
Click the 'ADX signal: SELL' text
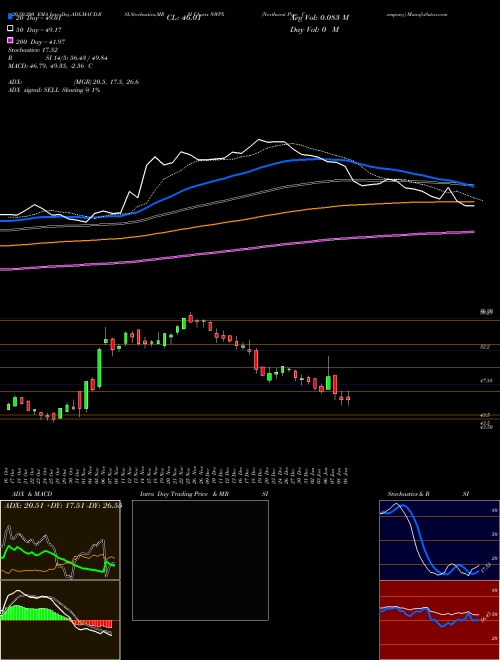coord(33,90)
